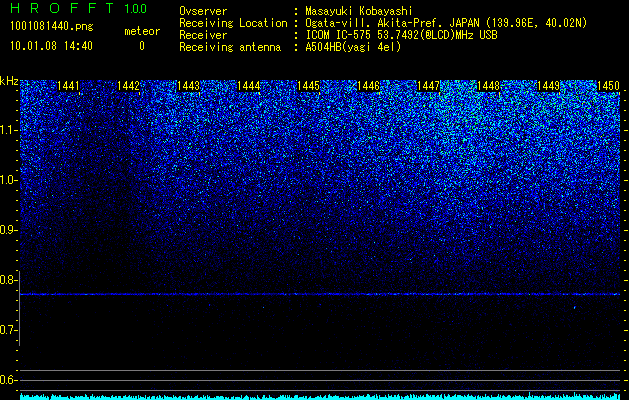The width and height of the screenshot is (629, 400).
Task: Click the 1446 time marker
Action: pos(369,85)
